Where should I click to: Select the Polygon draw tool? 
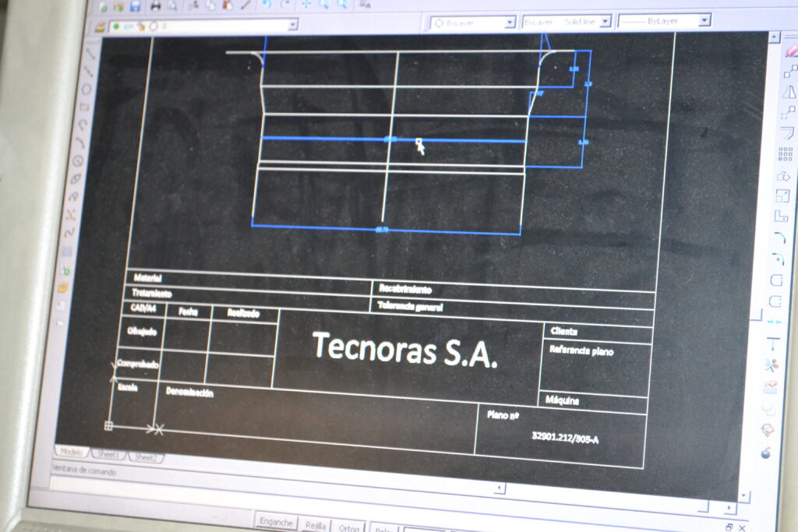click(87, 90)
